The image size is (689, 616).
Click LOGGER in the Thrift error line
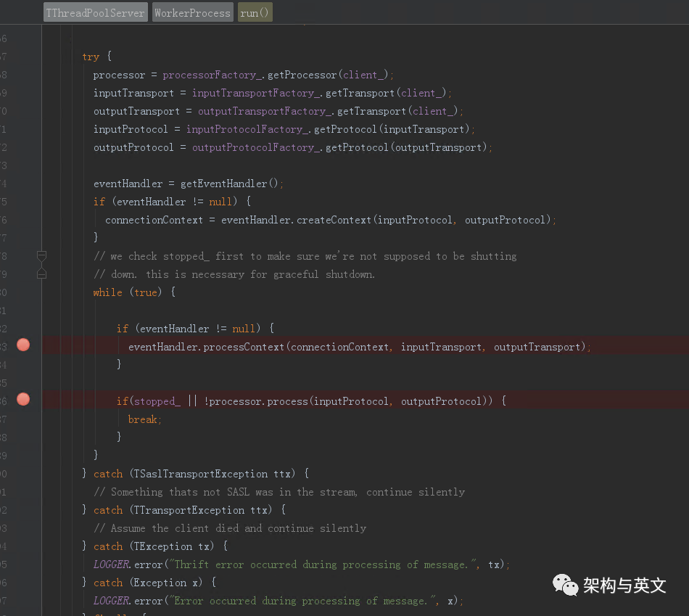click(112, 564)
